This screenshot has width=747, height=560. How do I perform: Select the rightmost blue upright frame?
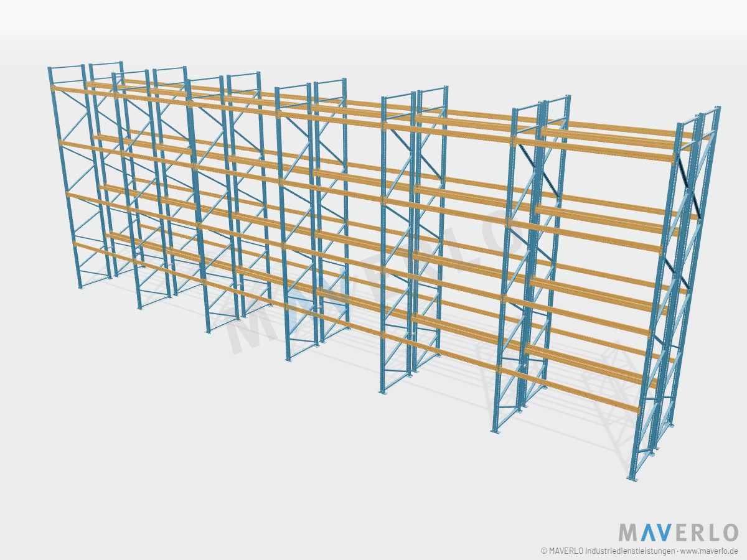[675, 292]
